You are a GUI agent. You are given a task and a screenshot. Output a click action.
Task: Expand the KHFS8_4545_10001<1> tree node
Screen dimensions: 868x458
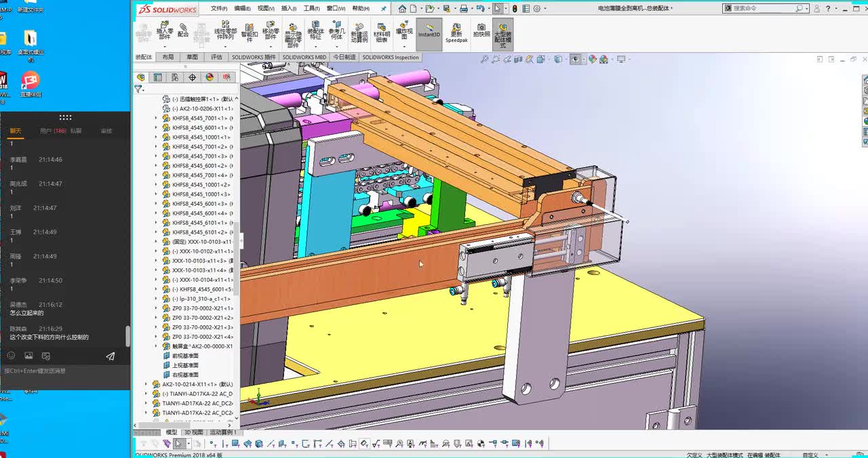click(x=156, y=137)
